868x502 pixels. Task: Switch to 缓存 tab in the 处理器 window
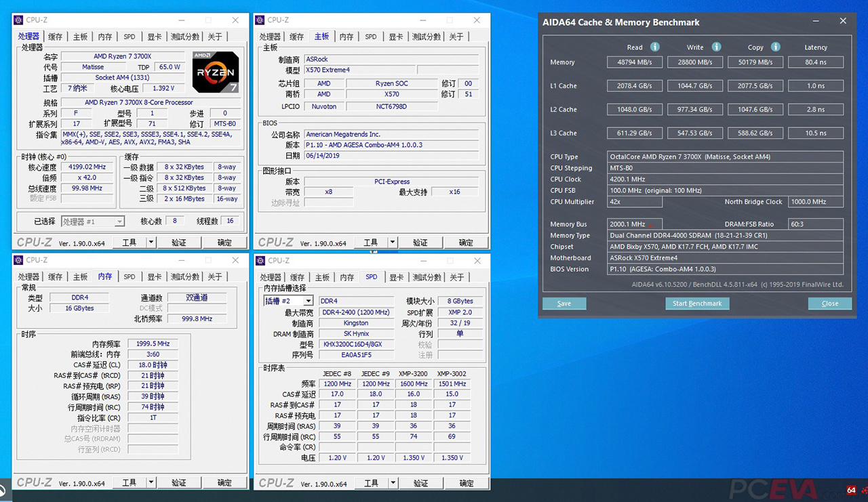click(x=55, y=37)
